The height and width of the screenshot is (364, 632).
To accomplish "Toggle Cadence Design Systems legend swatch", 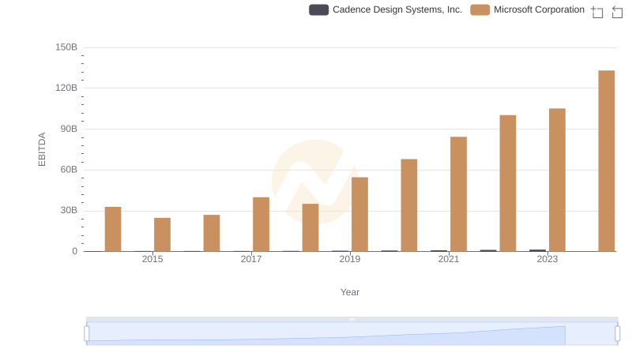I will coord(319,9).
